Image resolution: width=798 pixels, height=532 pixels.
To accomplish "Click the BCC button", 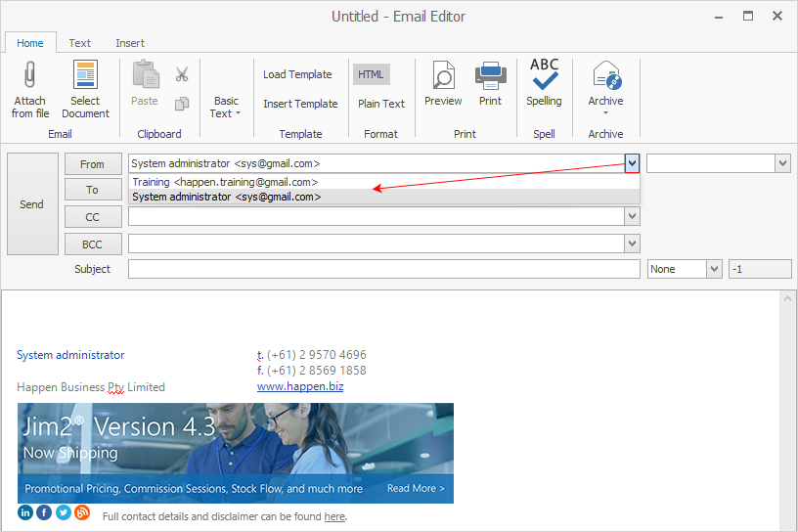I will tap(93, 244).
